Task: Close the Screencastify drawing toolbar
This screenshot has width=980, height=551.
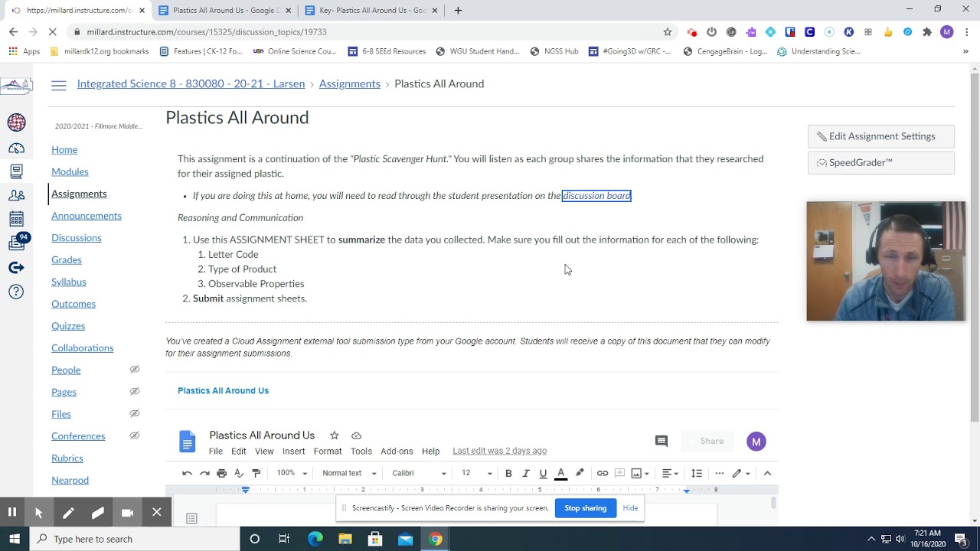Action: click(156, 512)
